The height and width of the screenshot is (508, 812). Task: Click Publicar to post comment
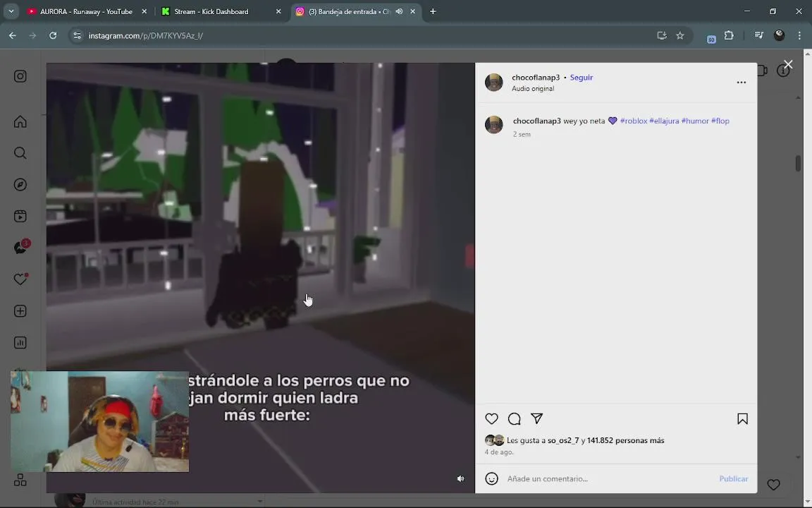coord(733,478)
